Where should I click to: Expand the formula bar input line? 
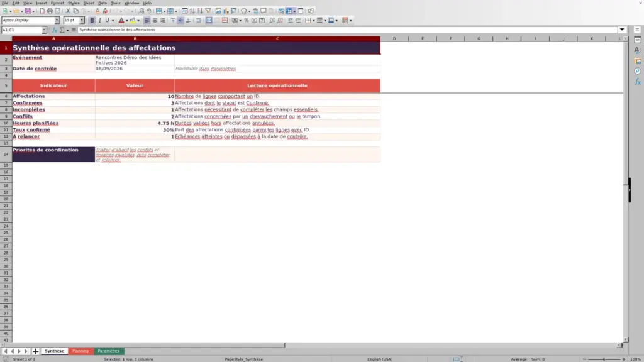(x=622, y=30)
